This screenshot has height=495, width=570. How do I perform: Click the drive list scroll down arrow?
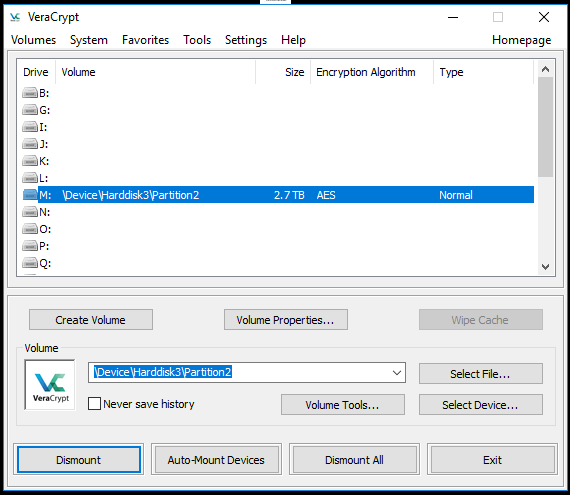point(545,267)
